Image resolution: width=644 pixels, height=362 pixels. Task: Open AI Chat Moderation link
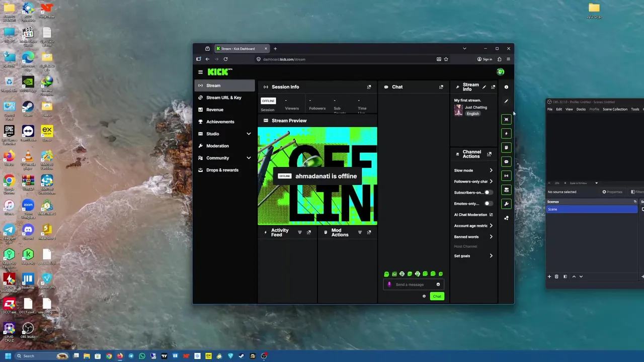tap(473, 215)
